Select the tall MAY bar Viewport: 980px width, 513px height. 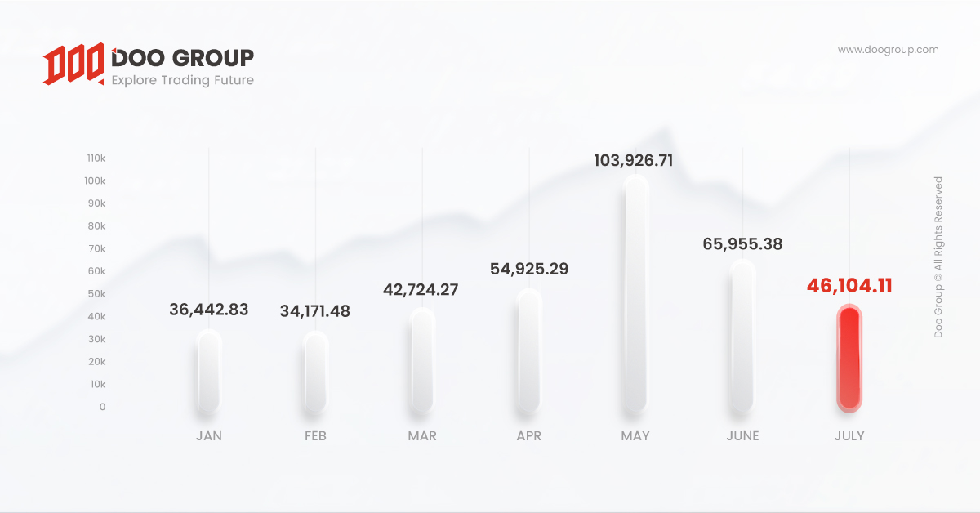(x=635, y=294)
